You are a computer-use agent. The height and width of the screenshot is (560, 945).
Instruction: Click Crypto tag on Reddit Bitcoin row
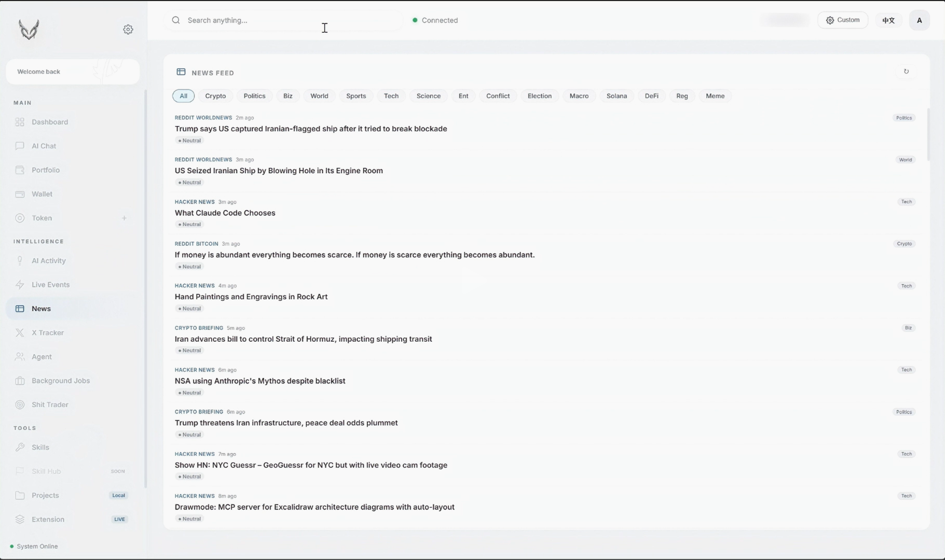(x=905, y=244)
